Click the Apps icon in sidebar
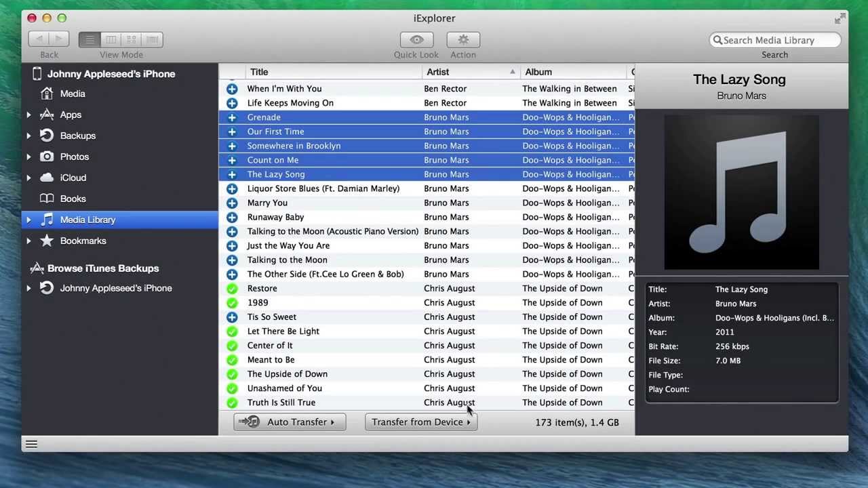 point(47,115)
